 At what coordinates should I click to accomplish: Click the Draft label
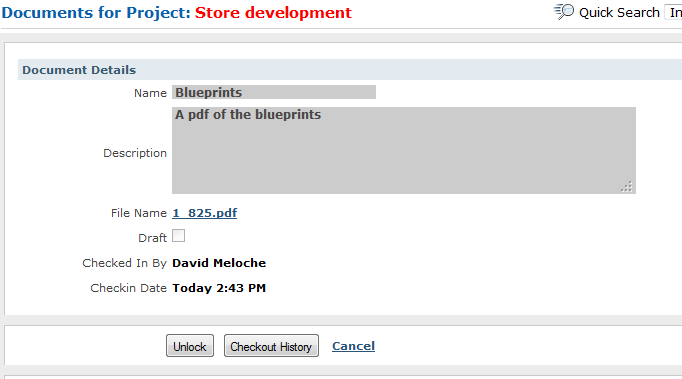click(x=152, y=238)
